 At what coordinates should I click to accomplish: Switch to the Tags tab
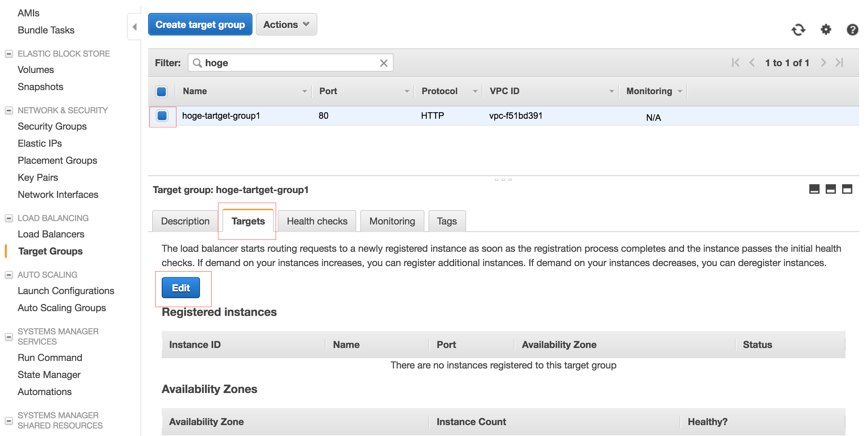coord(447,221)
